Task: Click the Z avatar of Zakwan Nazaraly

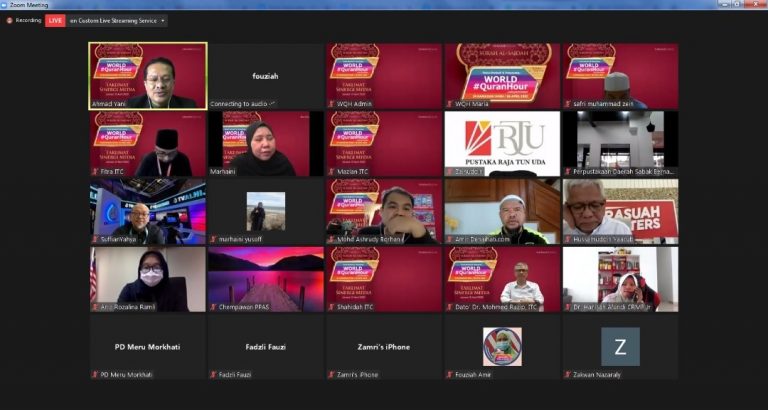Action: (x=620, y=347)
